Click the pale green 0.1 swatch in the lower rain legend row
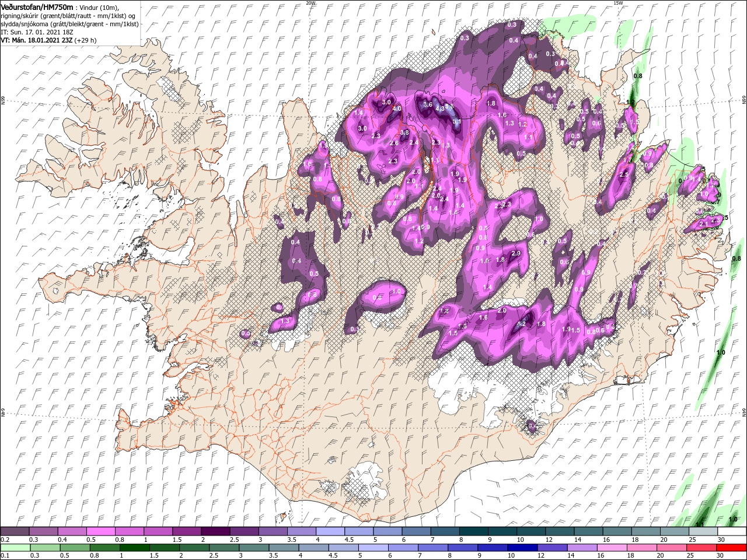 (15, 547)
